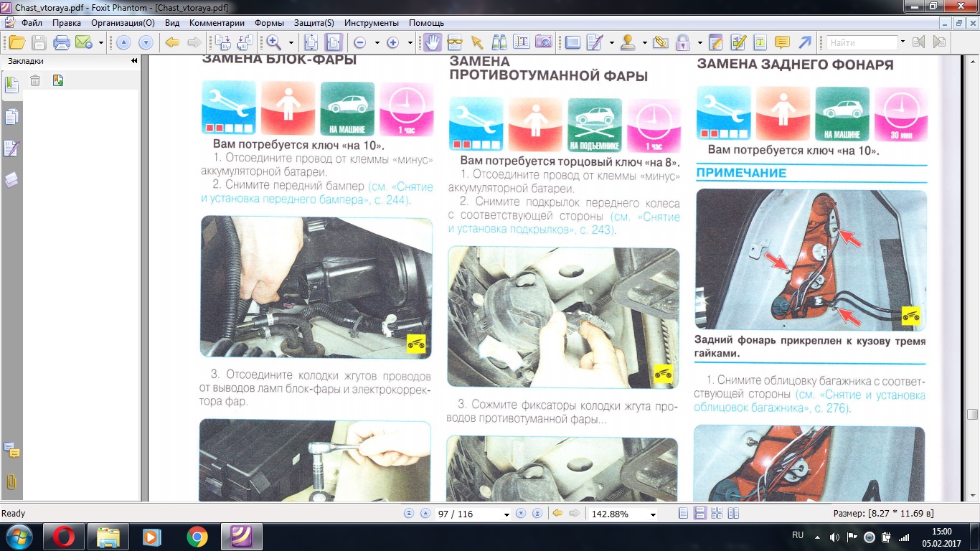Print the PDF using the printer icon
Screen dimensions: 980x551
tap(62, 42)
